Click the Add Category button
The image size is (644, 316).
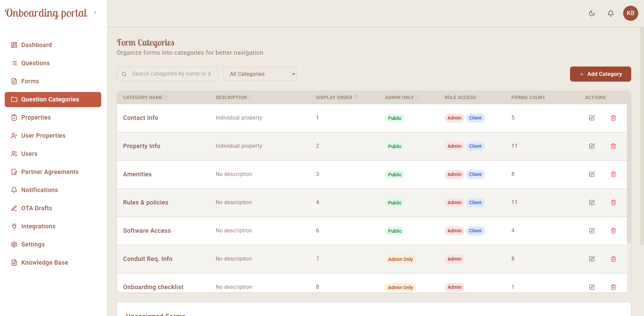coord(600,74)
